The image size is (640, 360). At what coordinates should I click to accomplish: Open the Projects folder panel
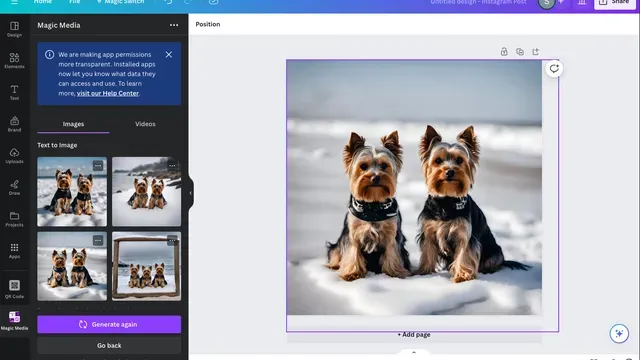[x=14, y=219]
